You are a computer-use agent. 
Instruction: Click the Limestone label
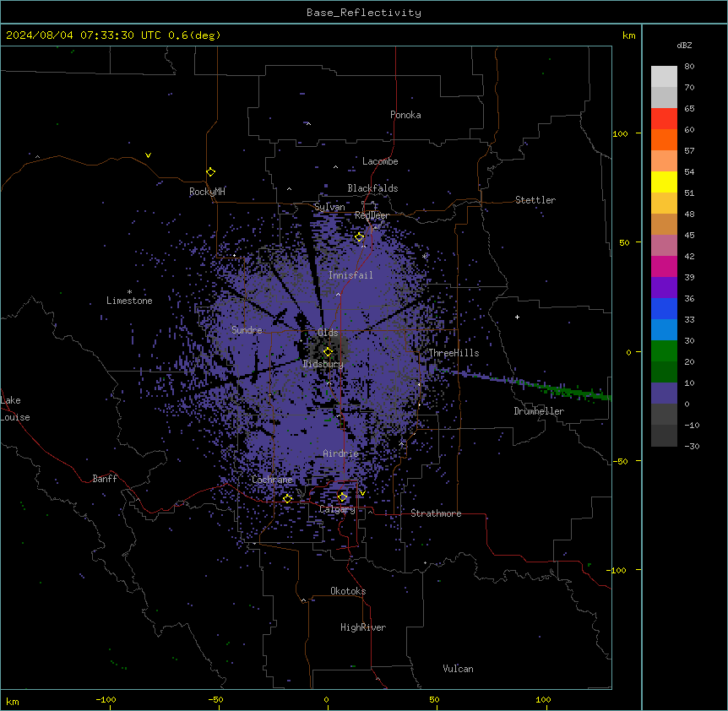[x=129, y=301]
